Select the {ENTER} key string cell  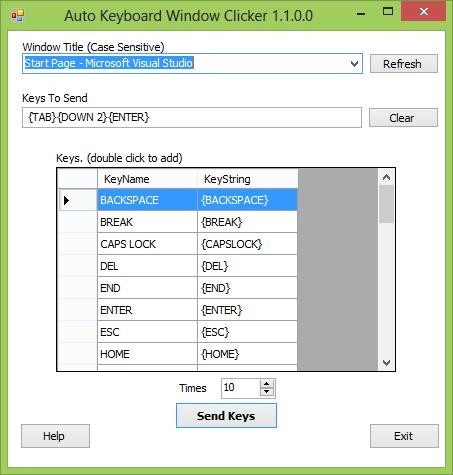coord(247,310)
